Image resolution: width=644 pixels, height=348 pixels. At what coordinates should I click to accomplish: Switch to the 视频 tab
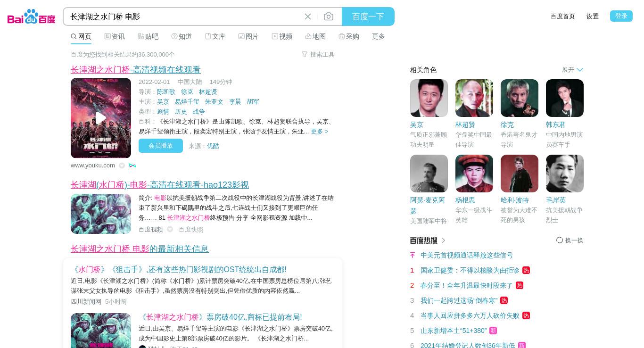pos(282,36)
